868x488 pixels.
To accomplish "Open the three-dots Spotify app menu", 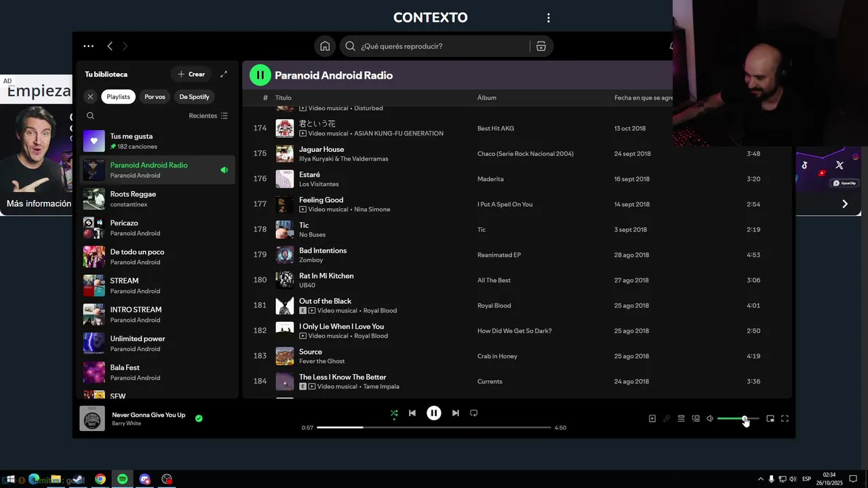I will tap(88, 46).
